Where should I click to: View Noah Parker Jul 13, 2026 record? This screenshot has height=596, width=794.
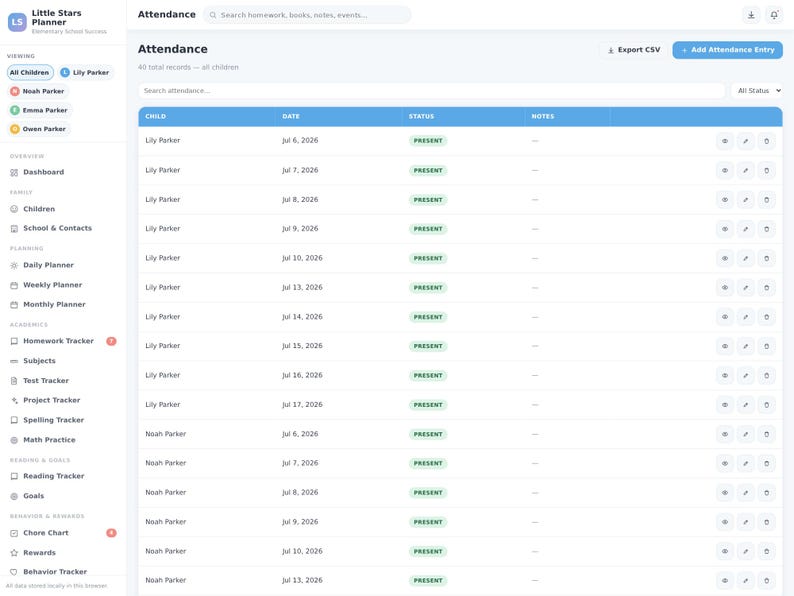pos(725,581)
